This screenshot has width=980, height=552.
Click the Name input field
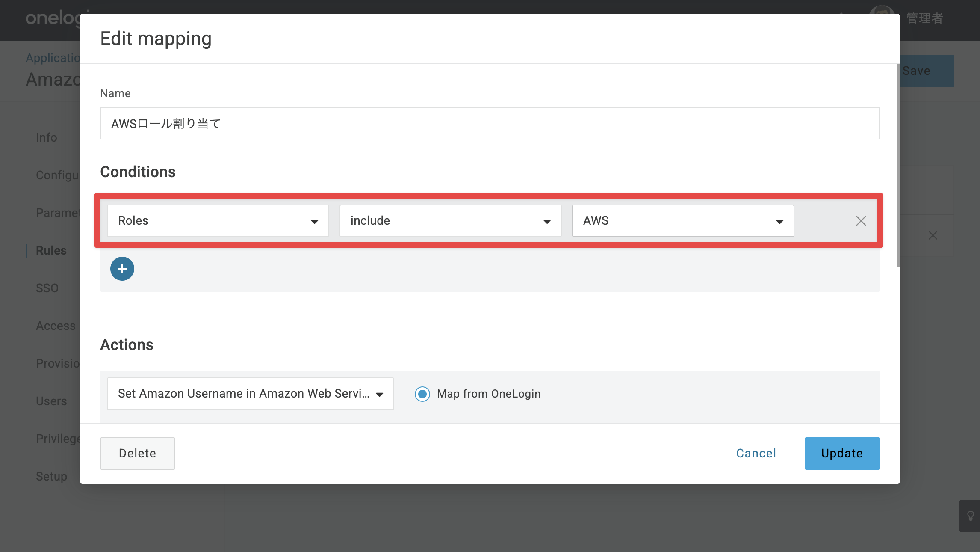[x=490, y=123]
